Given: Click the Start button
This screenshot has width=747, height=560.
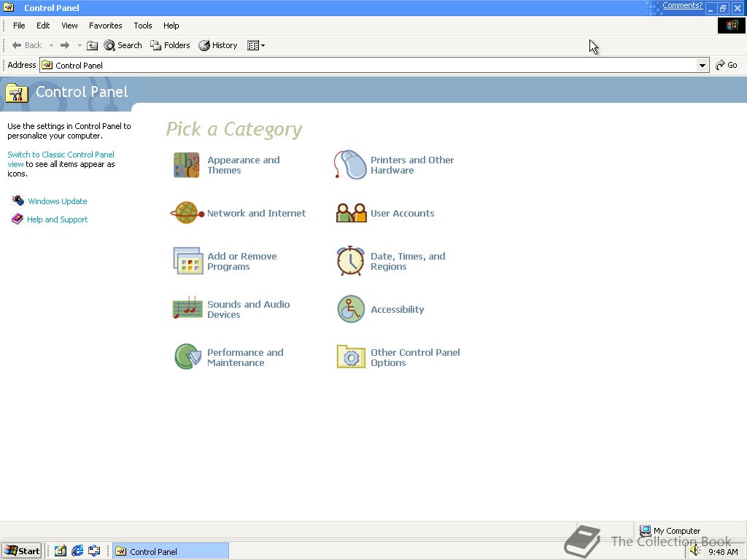Looking at the screenshot, I should pos(21,551).
